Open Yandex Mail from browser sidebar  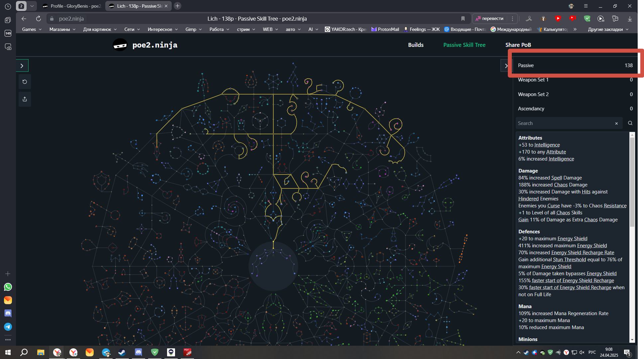click(8, 300)
